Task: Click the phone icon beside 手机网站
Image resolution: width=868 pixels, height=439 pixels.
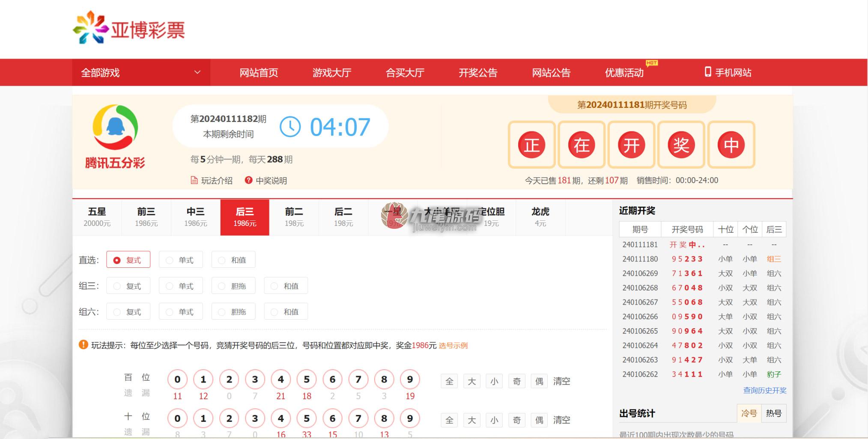Action: pyautogui.click(x=708, y=72)
